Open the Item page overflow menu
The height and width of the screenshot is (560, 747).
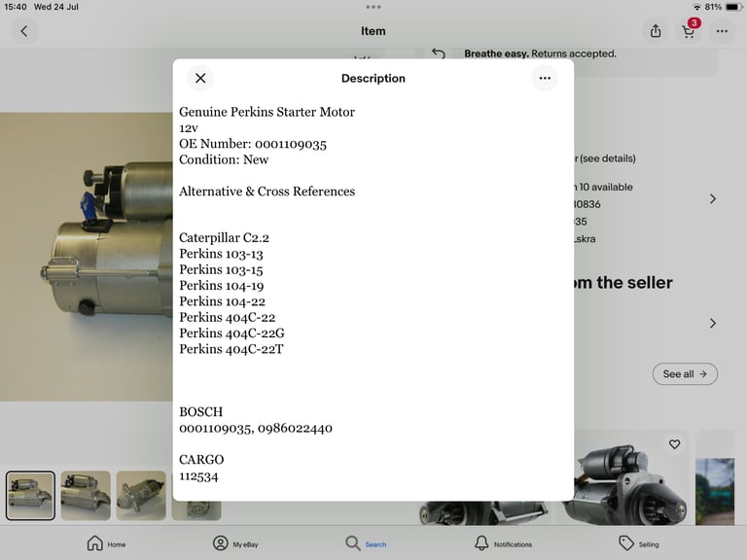click(x=722, y=31)
